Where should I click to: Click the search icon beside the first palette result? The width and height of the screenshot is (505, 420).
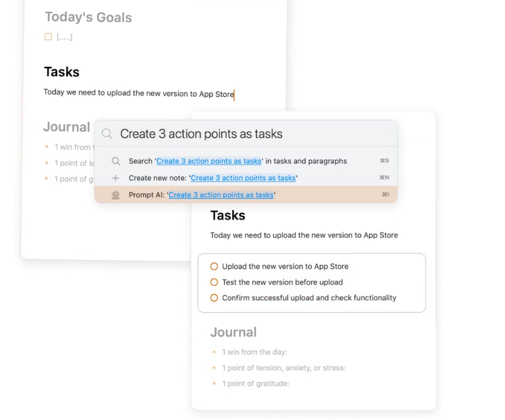tap(115, 160)
